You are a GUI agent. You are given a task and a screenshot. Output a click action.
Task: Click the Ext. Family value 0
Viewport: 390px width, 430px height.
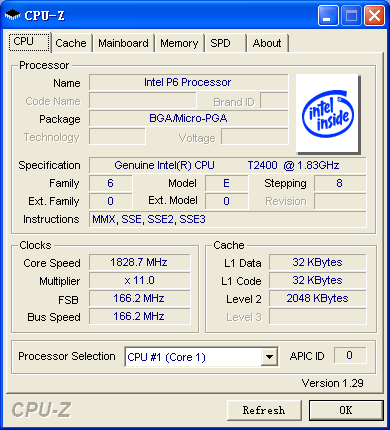pyautogui.click(x=110, y=201)
